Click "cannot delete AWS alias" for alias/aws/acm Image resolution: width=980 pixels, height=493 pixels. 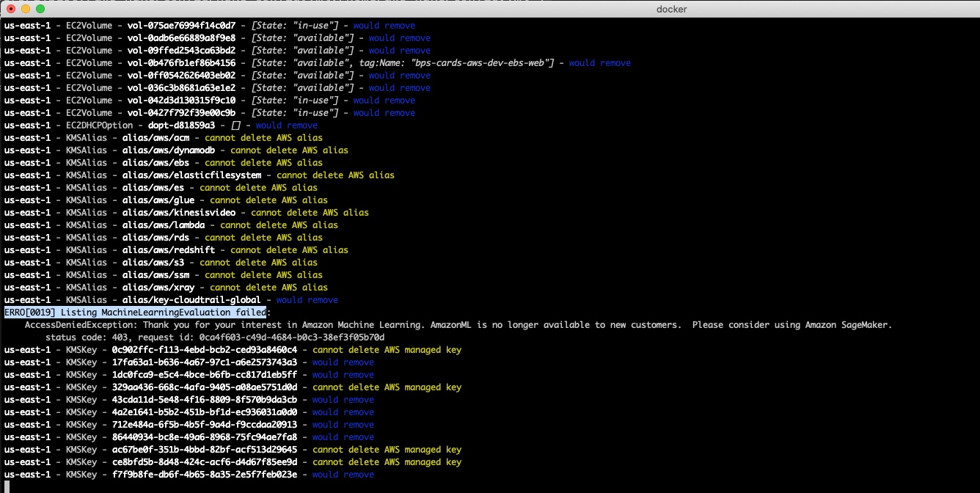264,137
